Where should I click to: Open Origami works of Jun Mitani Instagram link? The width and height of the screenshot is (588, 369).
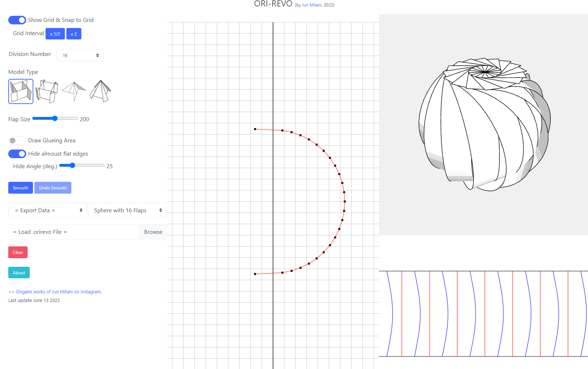[55, 292]
